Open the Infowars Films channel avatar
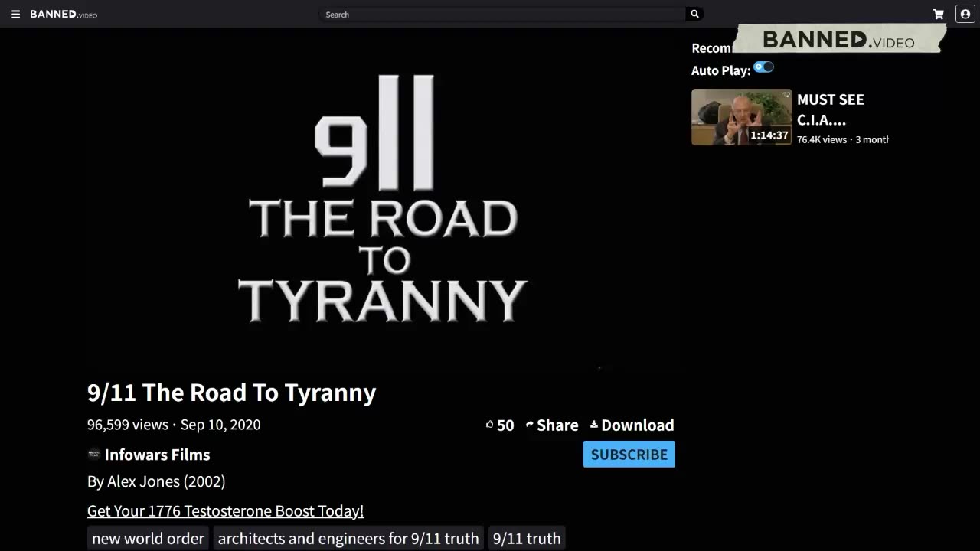980x551 pixels. point(94,454)
